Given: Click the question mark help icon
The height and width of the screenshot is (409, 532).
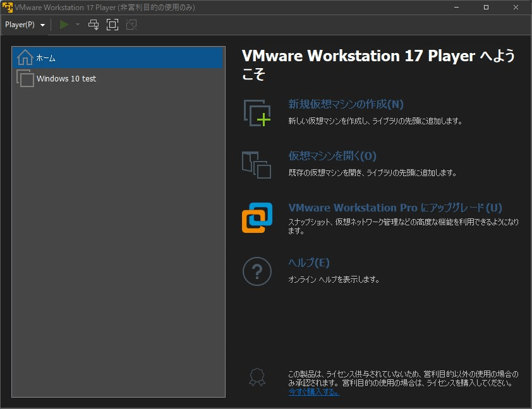Looking at the screenshot, I should [x=257, y=271].
